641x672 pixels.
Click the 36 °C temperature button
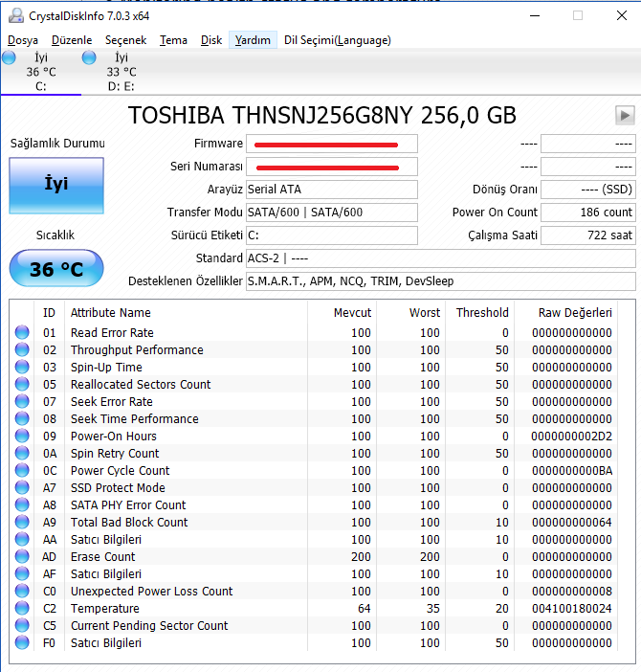pos(56,269)
